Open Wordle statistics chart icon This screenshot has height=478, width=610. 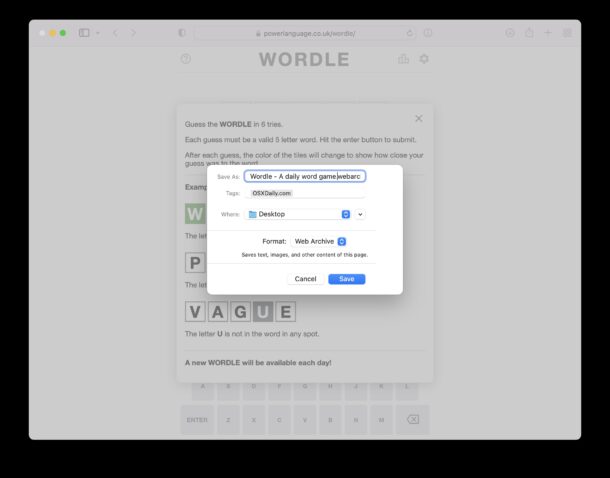pos(403,59)
